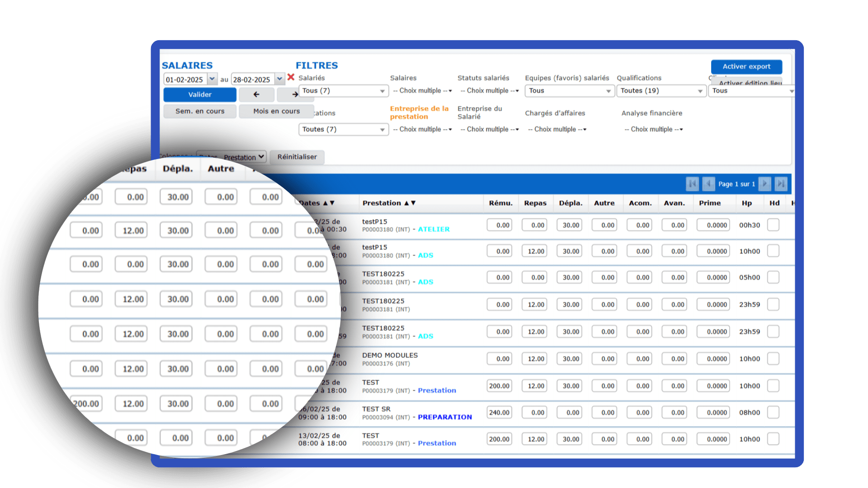The height and width of the screenshot is (488, 868).
Task: Open the start date 01-02-2025 dropdown arrow
Action: click(x=212, y=79)
